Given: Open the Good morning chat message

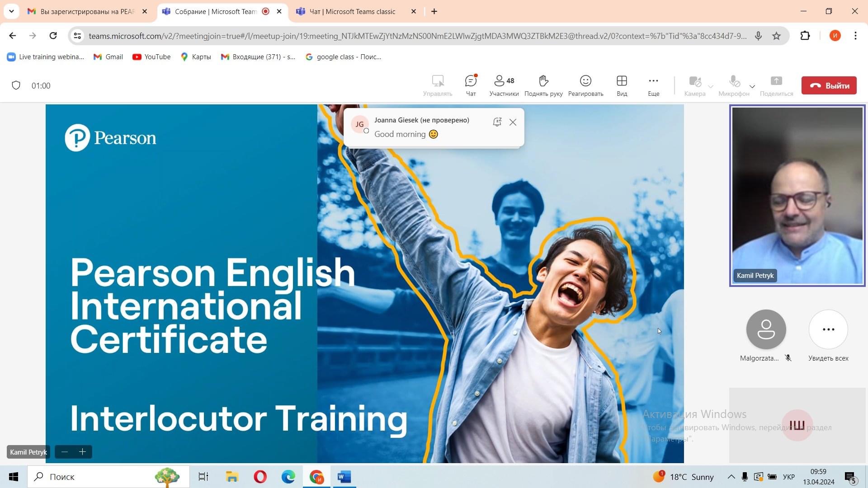Looking at the screenshot, I should click(406, 134).
